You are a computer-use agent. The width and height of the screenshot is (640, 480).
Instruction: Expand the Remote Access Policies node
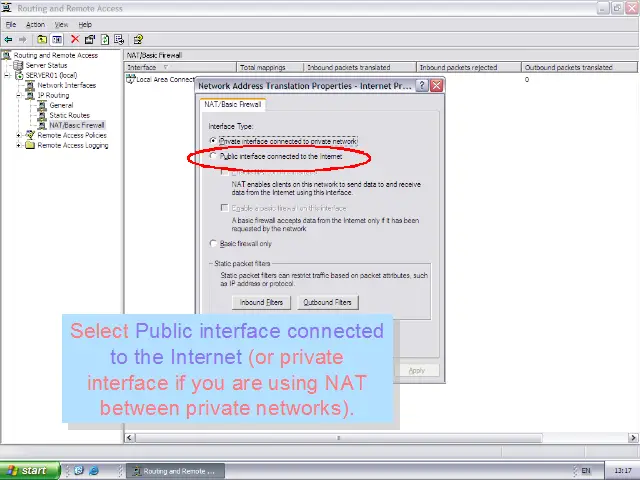[19, 135]
